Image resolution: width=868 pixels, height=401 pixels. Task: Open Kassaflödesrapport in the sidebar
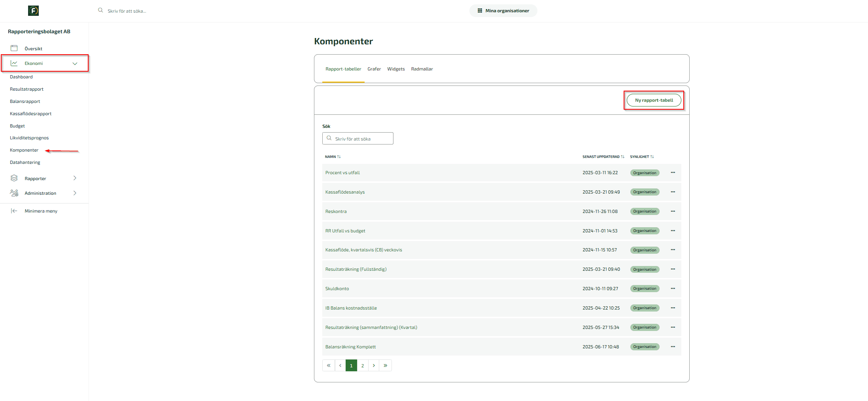30,114
